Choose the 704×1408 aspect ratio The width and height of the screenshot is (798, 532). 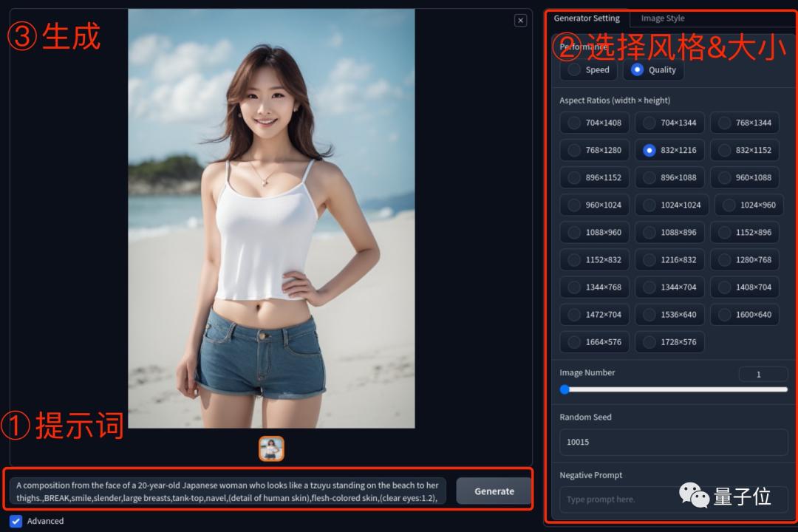[x=594, y=123]
